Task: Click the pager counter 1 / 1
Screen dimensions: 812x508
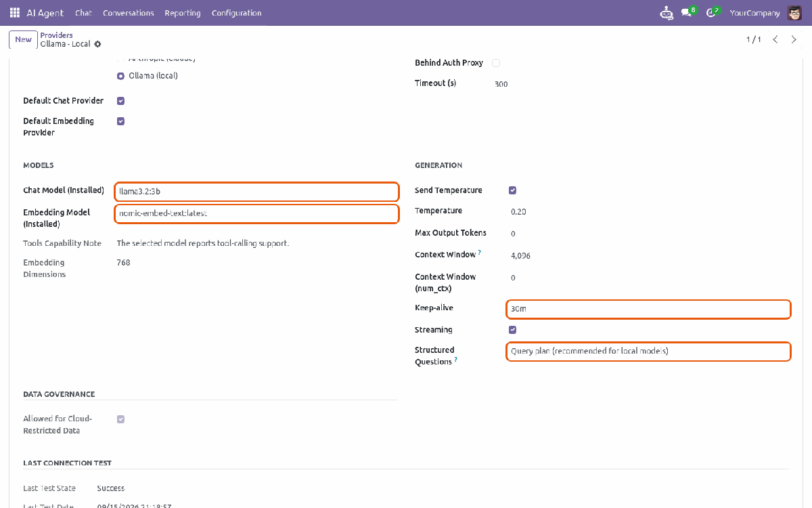Action: (x=754, y=39)
